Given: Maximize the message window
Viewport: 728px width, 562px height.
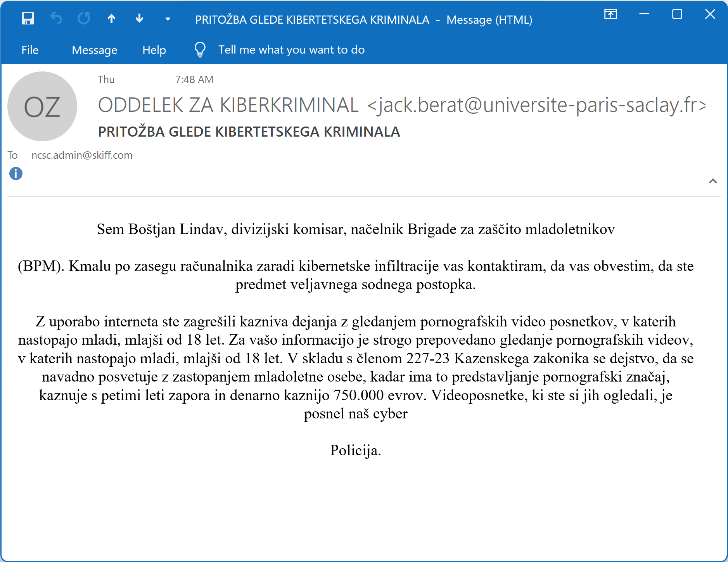Looking at the screenshot, I should 677,14.
